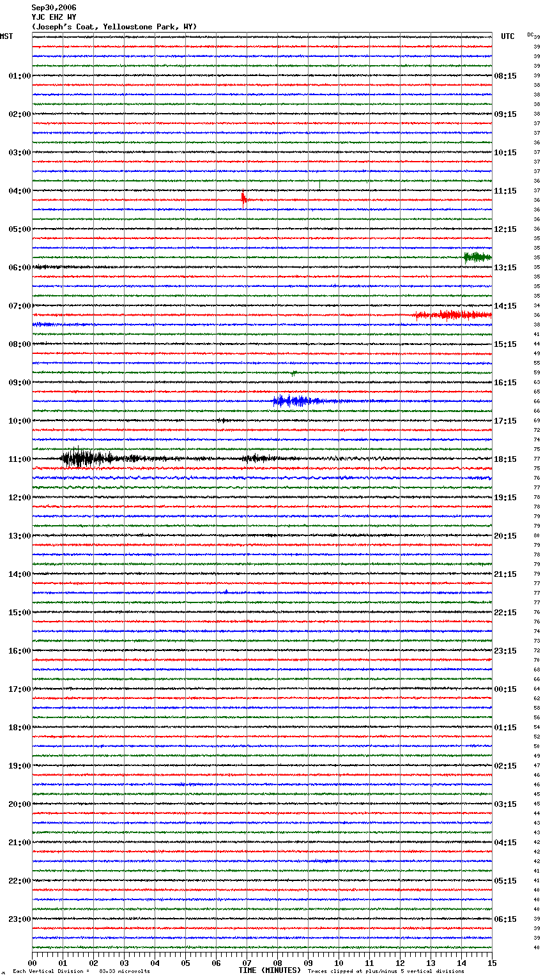The width and height of the screenshot is (543, 980).
Task: Select the 17:00 MST time label
Action: coord(19,689)
